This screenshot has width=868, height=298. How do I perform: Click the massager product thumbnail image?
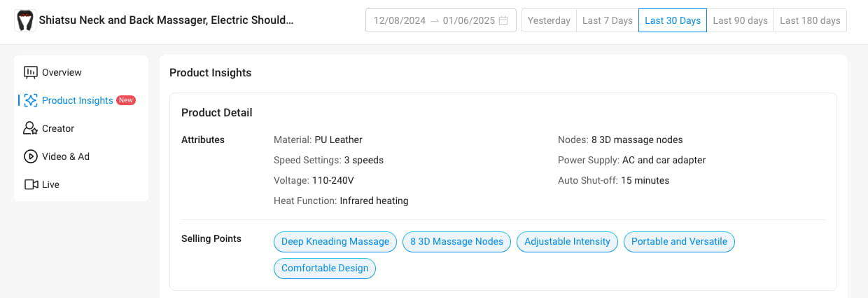click(x=24, y=20)
